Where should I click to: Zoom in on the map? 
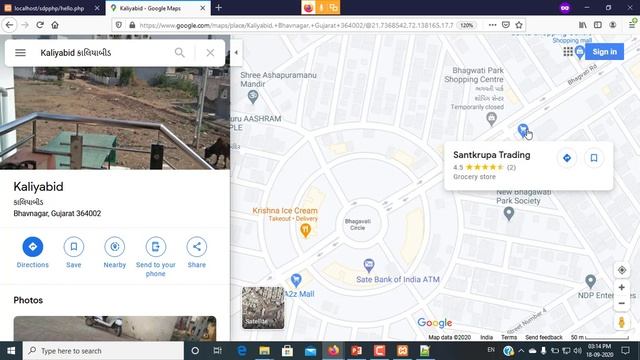pyautogui.click(x=622, y=288)
